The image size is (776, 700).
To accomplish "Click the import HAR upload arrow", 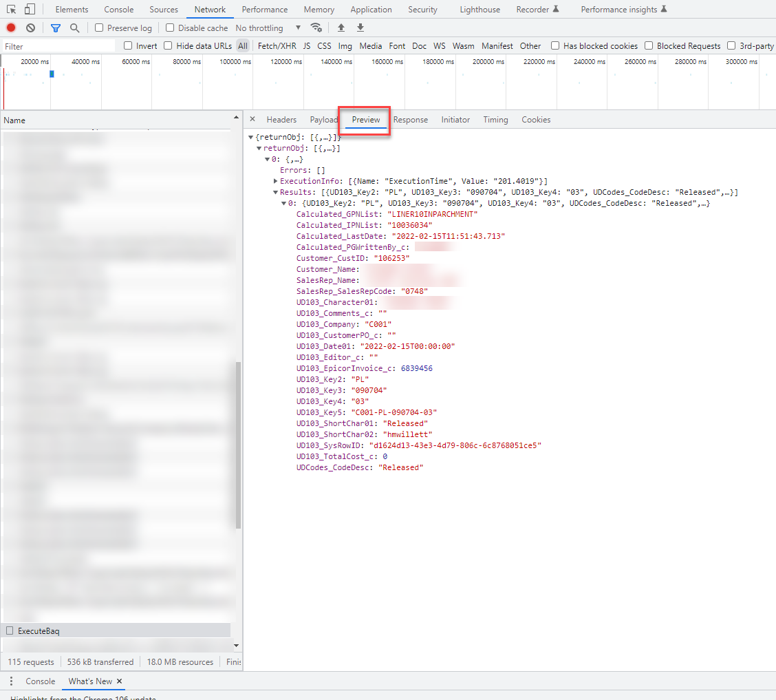I will pyautogui.click(x=341, y=28).
